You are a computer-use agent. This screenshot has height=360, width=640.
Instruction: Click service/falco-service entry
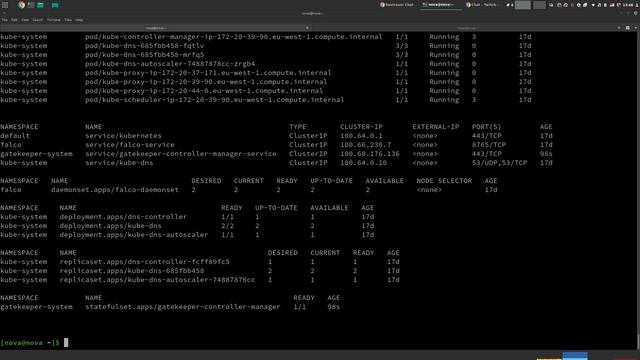(x=130, y=145)
